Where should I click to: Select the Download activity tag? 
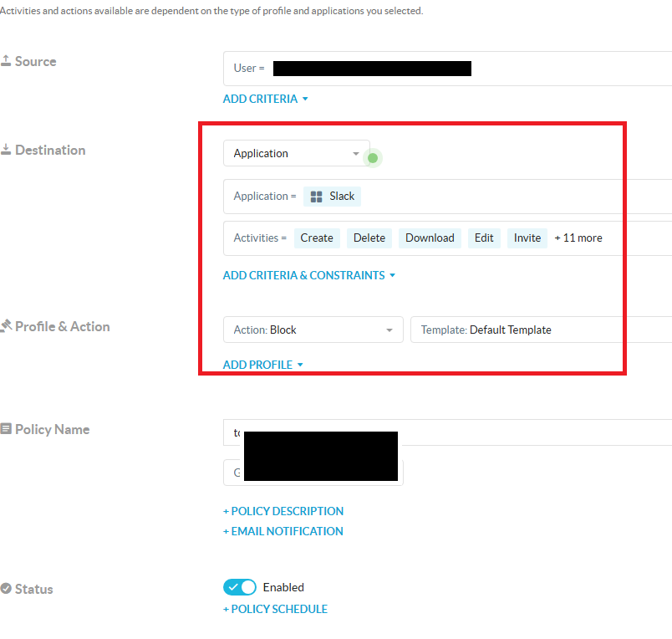point(430,238)
